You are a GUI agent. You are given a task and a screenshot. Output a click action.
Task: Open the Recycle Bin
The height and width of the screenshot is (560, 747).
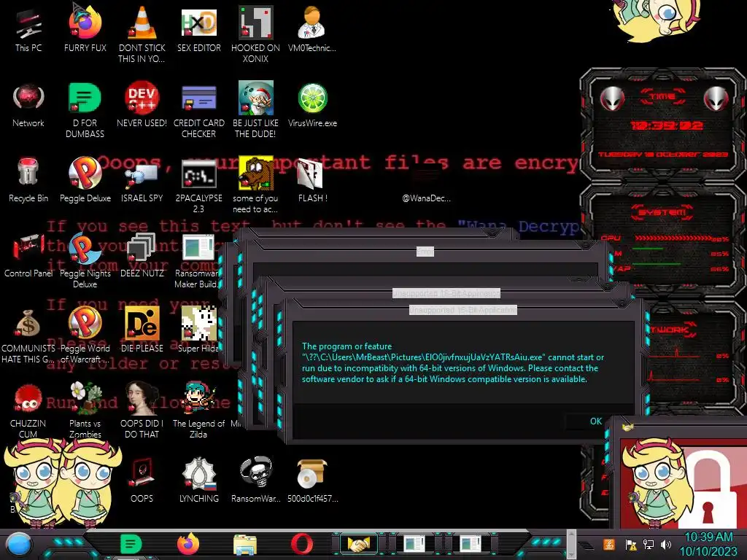point(28,180)
